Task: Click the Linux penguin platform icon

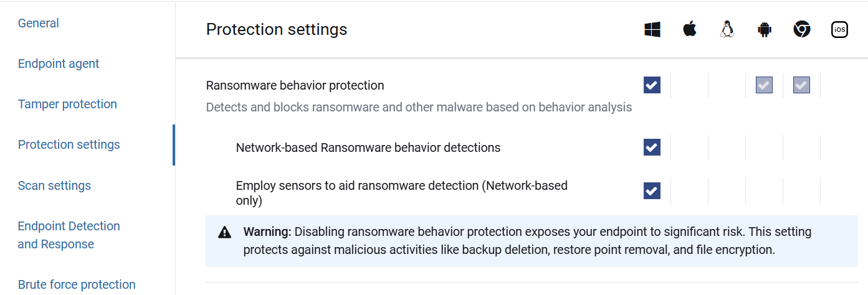Action: 727,29
